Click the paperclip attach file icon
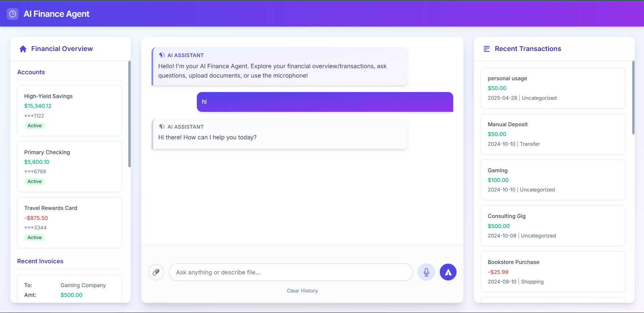The height and width of the screenshot is (313, 644). click(x=156, y=272)
